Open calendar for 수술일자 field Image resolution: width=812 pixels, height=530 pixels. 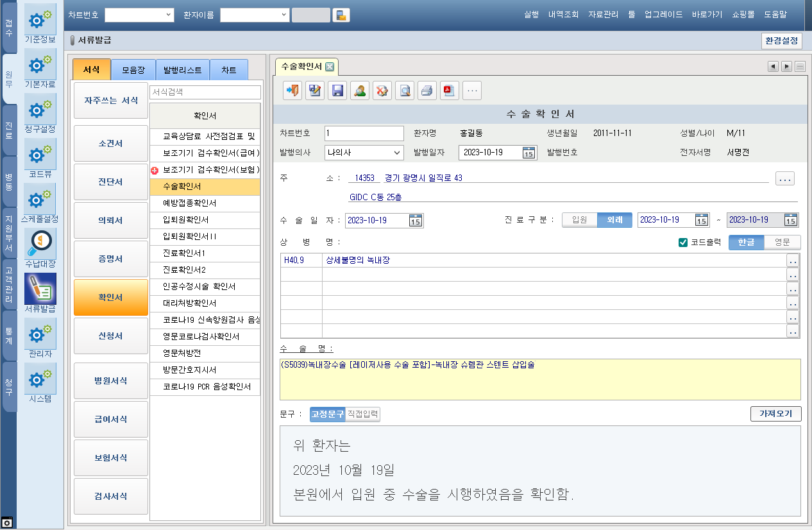(415, 220)
